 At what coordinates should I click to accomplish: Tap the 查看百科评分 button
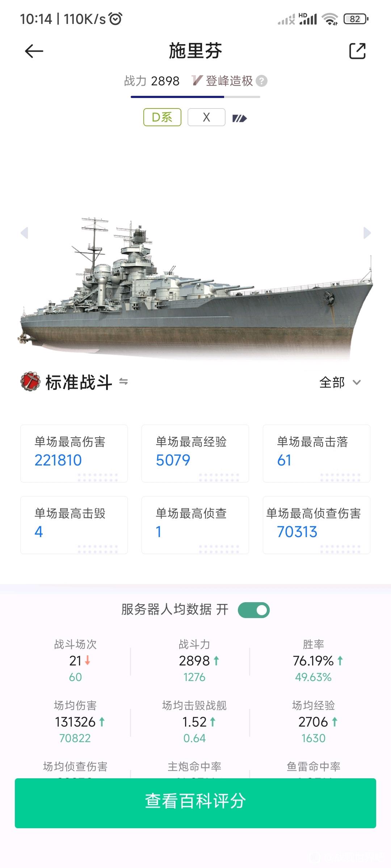(x=195, y=803)
